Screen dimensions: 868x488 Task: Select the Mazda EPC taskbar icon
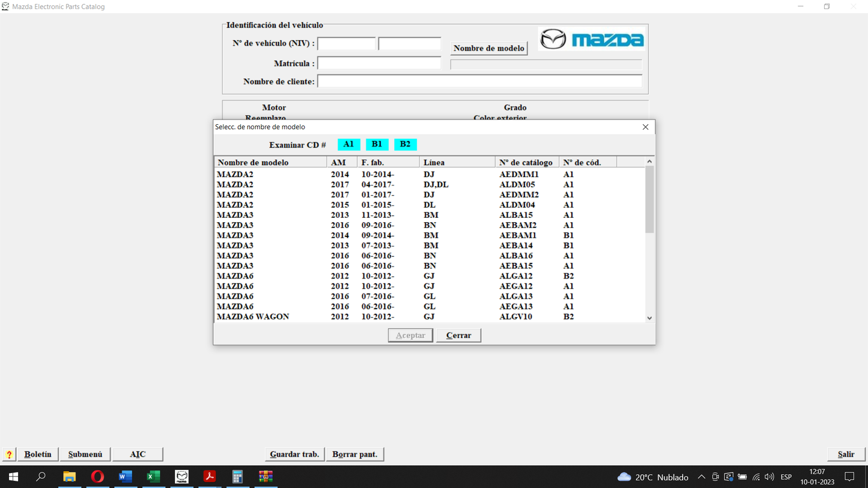click(182, 477)
